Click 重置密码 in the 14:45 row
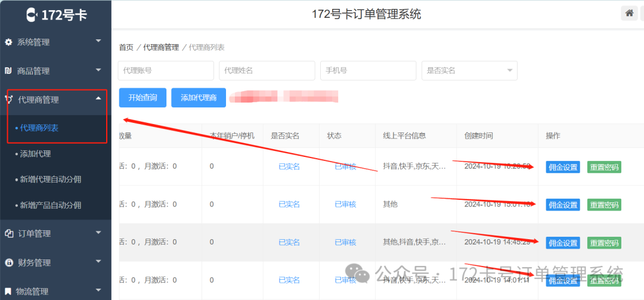This screenshot has width=644, height=300. pyautogui.click(x=604, y=243)
